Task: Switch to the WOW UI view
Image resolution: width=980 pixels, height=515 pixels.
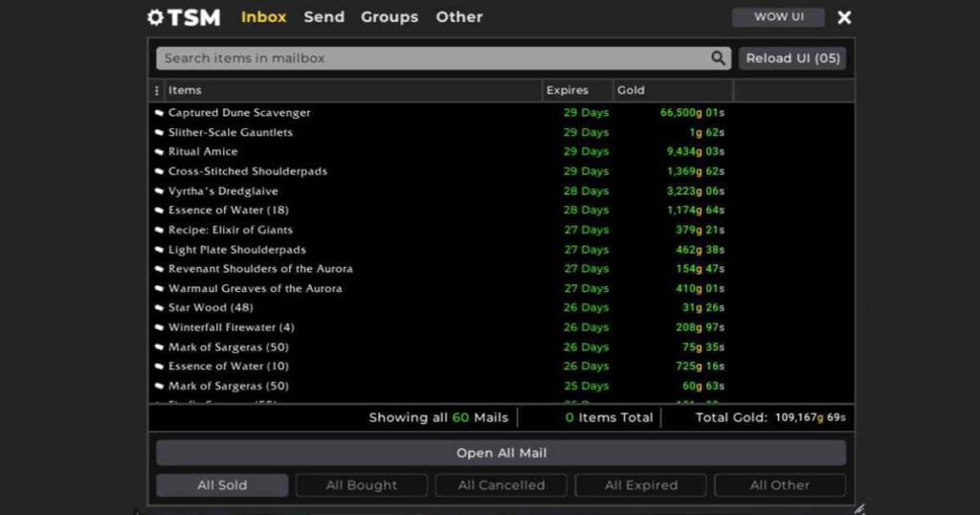Action: pyautogui.click(x=778, y=17)
